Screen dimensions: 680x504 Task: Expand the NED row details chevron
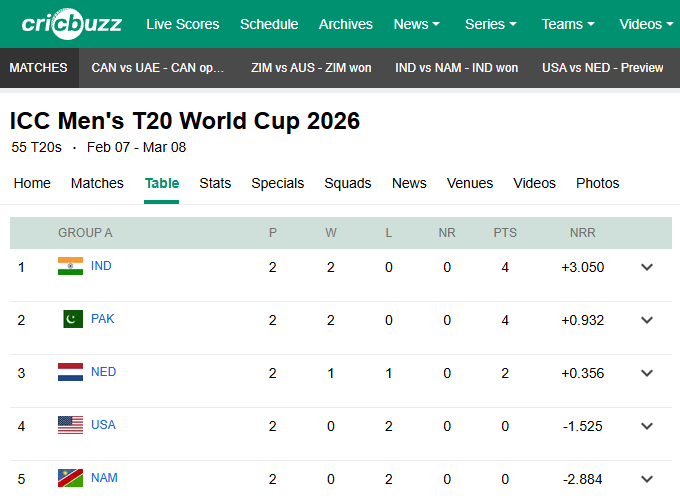point(647,373)
